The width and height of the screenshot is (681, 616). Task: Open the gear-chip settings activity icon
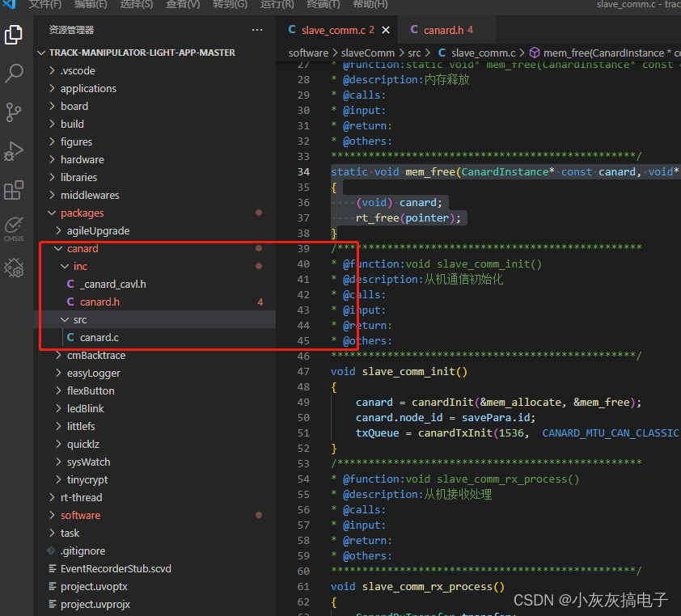(14, 268)
